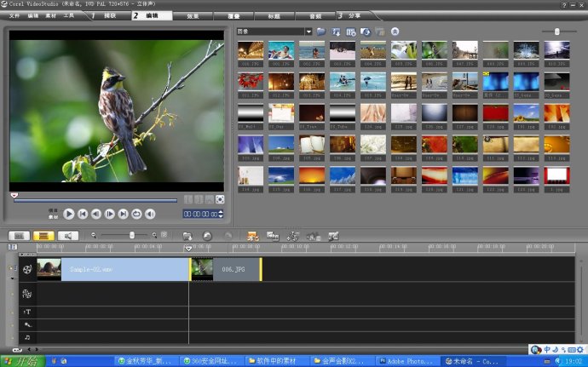Open the library category dropdown (图像)
588x367 pixels.
pos(274,32)
